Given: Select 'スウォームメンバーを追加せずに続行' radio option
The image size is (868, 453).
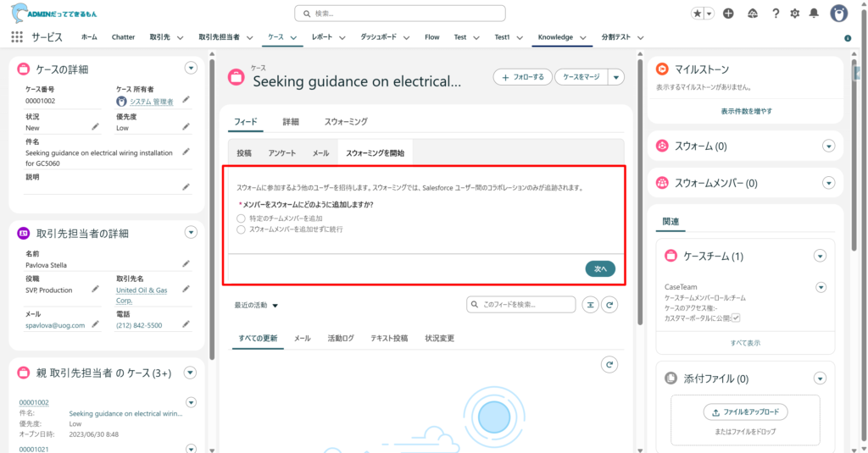Looking at the screenshot, I should (x=242, y=229).
